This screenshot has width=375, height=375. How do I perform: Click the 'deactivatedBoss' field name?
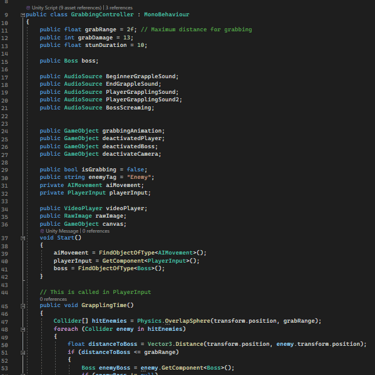128,146
